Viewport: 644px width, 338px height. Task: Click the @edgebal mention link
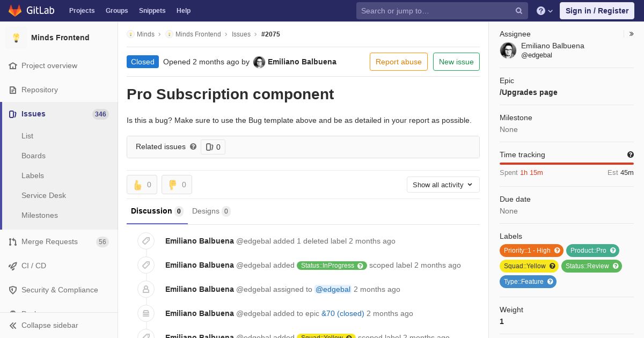[333, 289]
